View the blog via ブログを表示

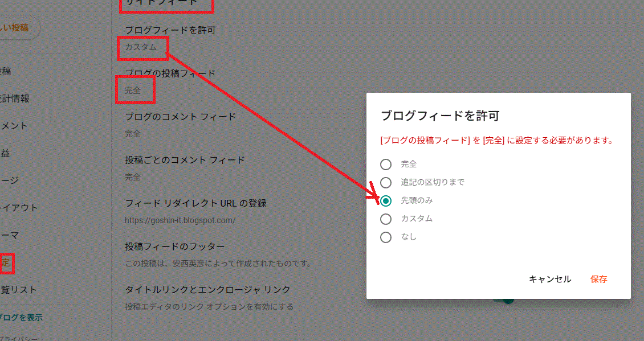point(21,317)
